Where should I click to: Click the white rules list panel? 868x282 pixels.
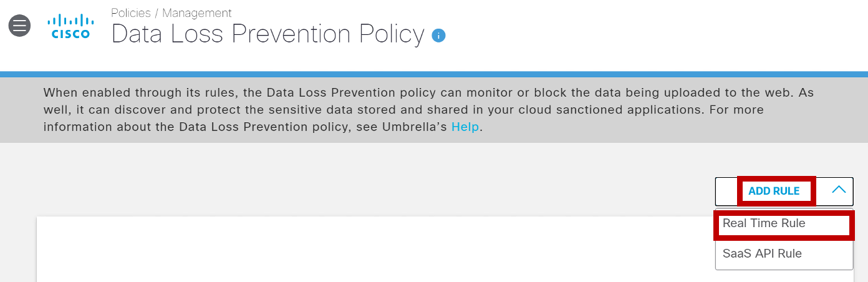click(374, 250)
